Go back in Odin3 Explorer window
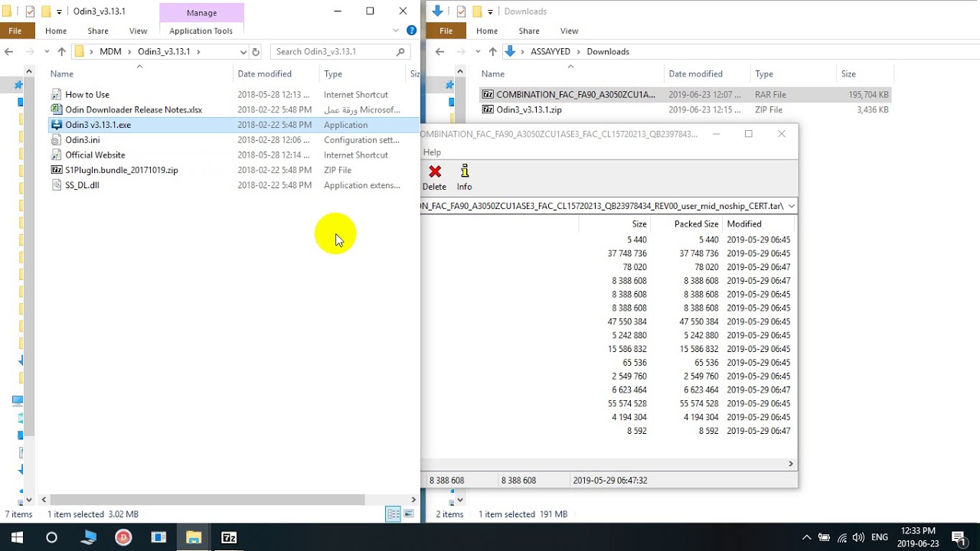 [x=9, y=51]
